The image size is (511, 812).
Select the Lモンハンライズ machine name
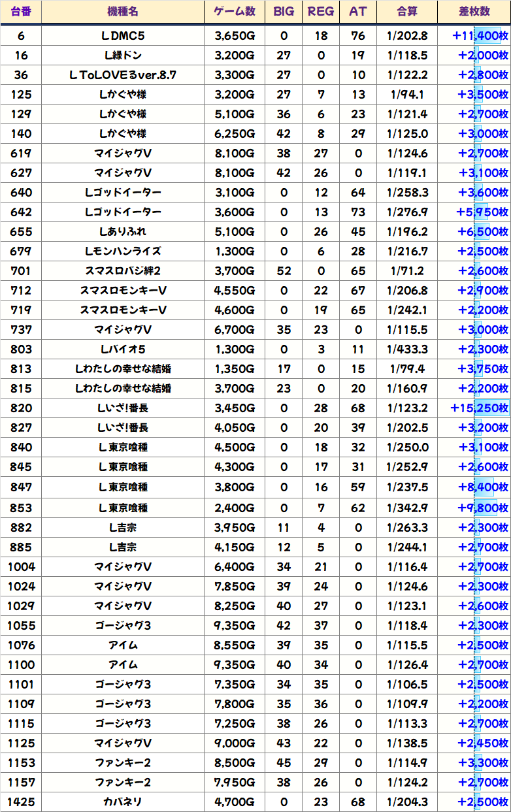coord(123,252)
